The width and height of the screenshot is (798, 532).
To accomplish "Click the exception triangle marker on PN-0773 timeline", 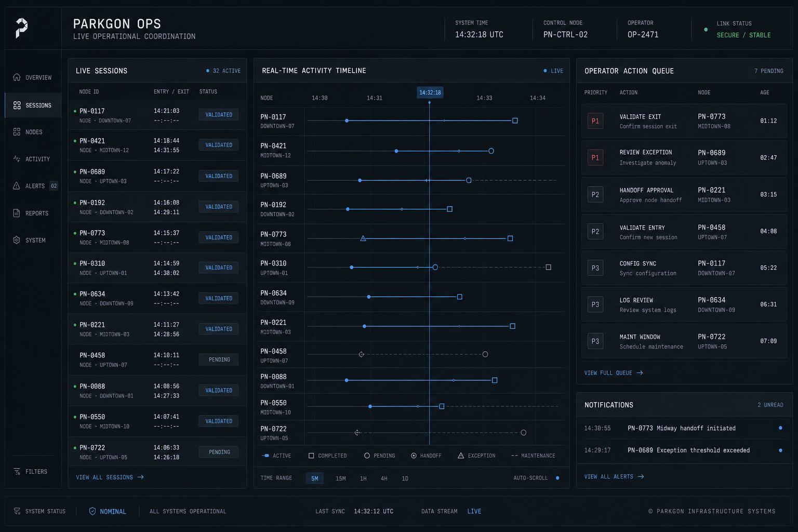I will [x=363, y=238].
